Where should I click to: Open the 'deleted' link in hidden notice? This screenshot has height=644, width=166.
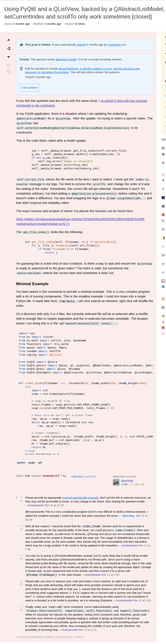[x=81, y=45]
